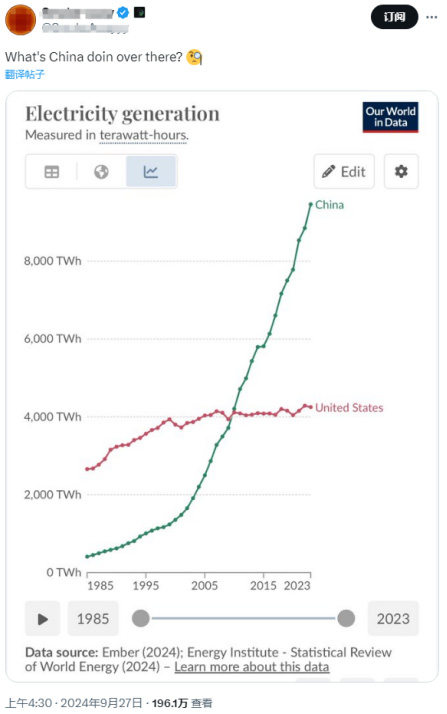Click the 2023 end year box
Image resolution: width=447 pixels, height=714 pixels.
tap(393, 619)
